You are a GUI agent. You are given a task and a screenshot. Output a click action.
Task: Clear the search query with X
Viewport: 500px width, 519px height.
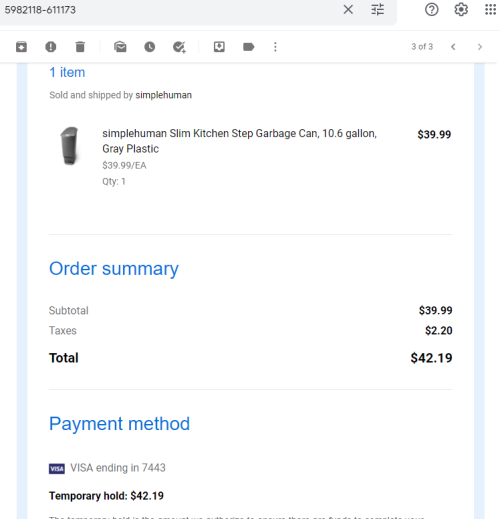point(348,9)
